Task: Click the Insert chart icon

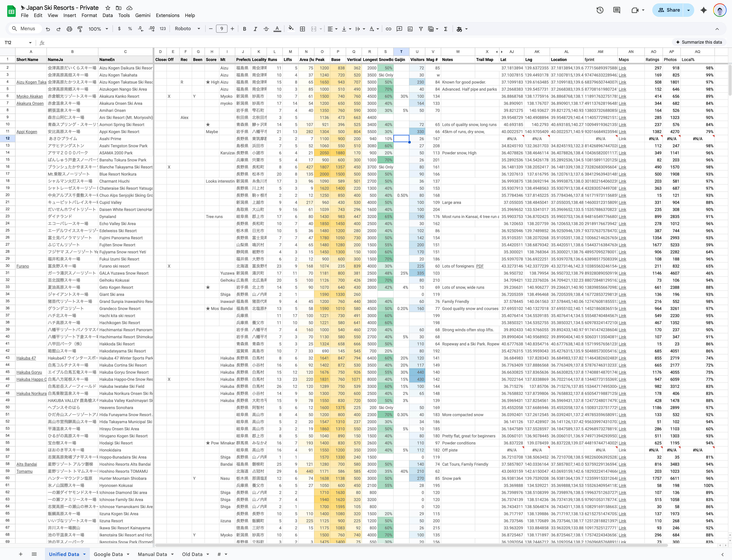Action: 410,29
